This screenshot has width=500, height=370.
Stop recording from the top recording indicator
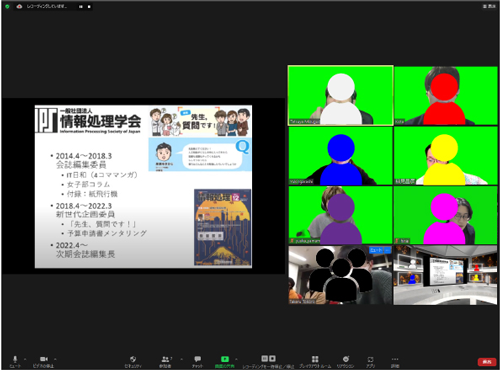[89, 7]
